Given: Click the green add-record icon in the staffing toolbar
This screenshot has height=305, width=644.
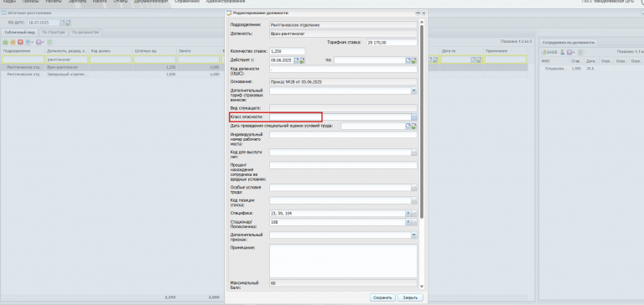Looking at the screenshot, I should pos(5,42).
